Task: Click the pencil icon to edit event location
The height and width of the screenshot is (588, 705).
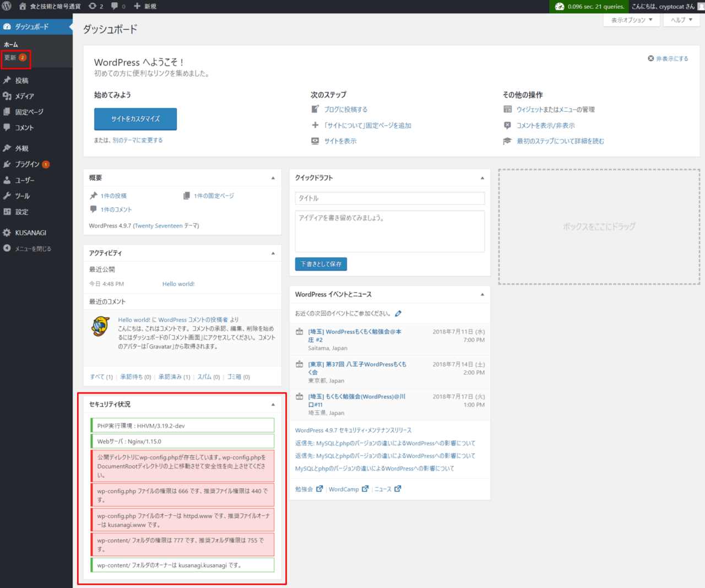Action: click(x=398, y=314)
